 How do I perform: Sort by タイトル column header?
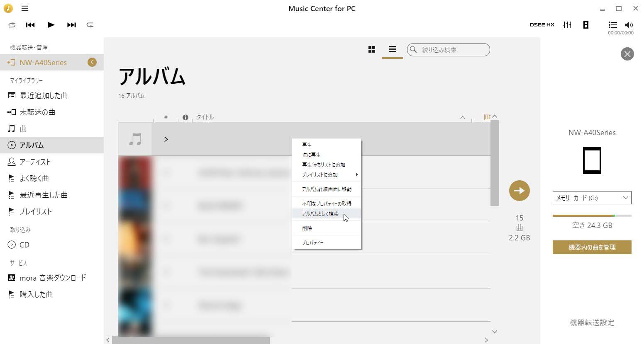click(x=205, y=117)
